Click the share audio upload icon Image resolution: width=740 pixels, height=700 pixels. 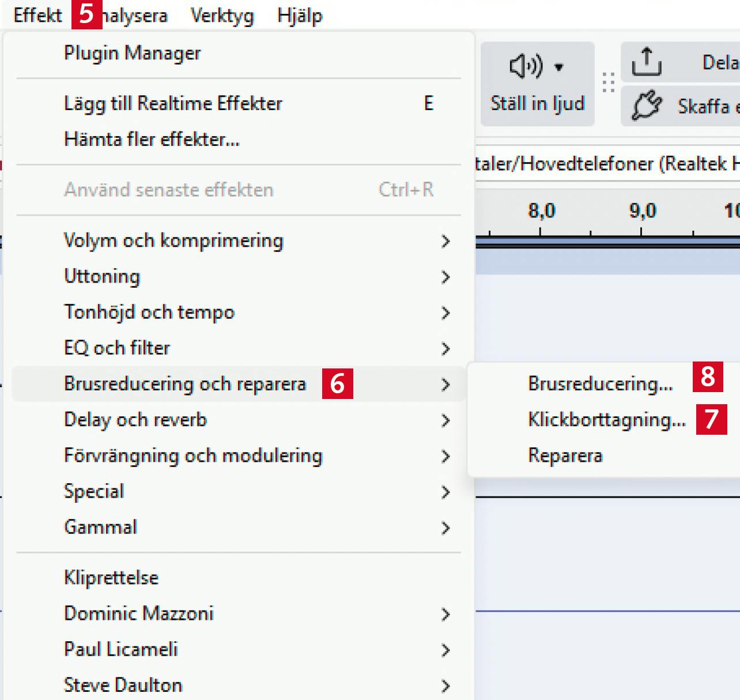click(x=646, y=62)
